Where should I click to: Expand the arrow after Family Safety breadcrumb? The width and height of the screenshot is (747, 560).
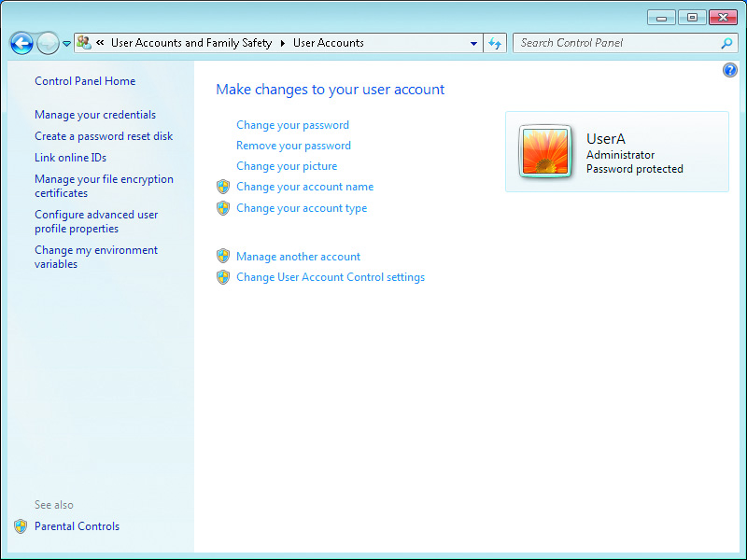point(283,43)
